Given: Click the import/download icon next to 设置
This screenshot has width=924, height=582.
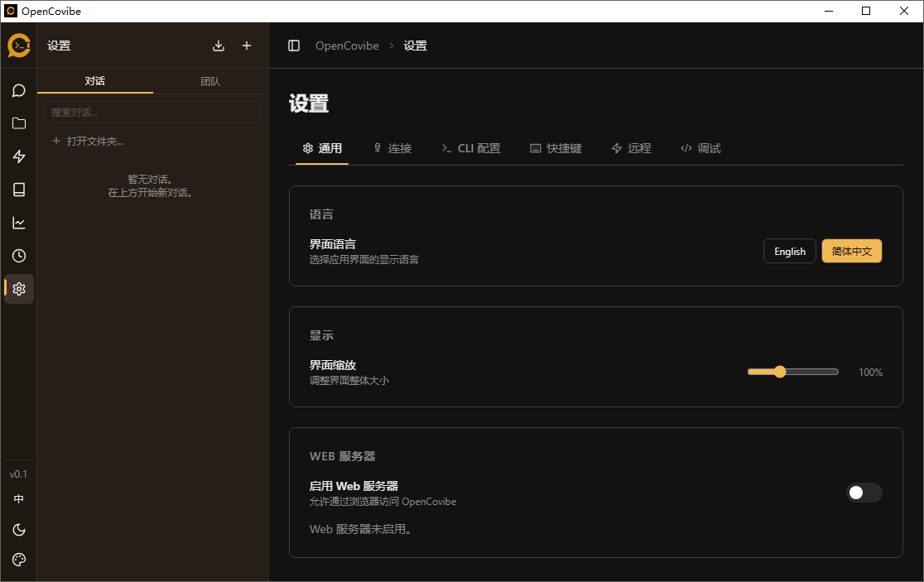Looking at the screenshot, I should [219, 46].
